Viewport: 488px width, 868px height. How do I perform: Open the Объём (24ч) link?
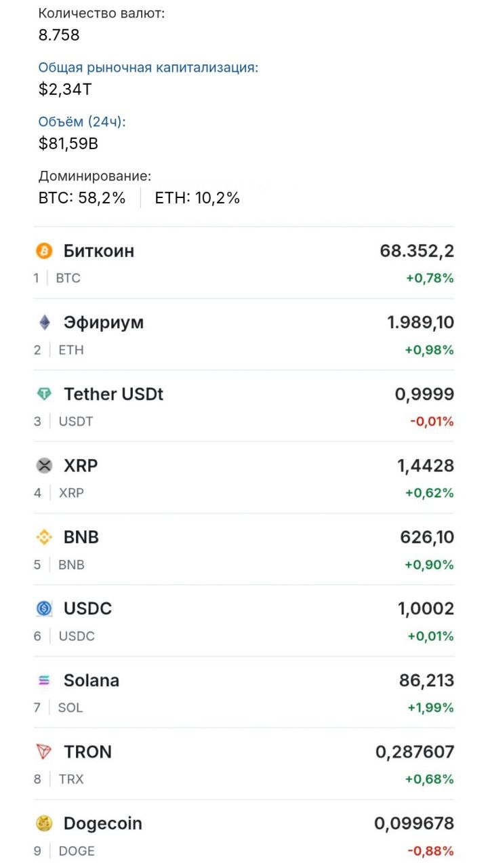(x=83, y=122)
